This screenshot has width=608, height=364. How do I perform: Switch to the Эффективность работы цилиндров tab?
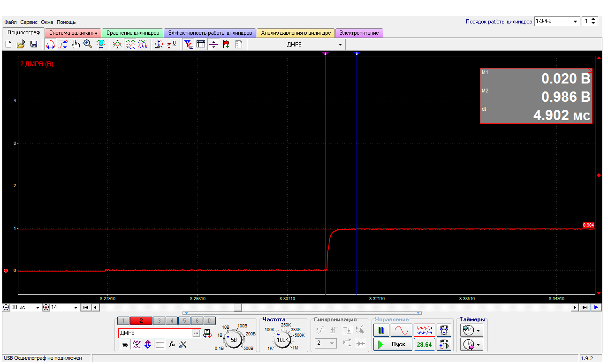210,33
